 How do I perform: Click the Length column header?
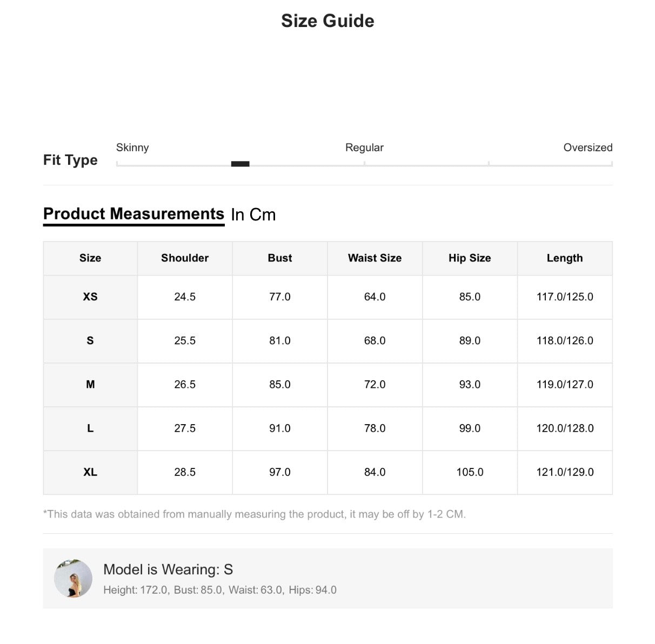tap(565, 258)
